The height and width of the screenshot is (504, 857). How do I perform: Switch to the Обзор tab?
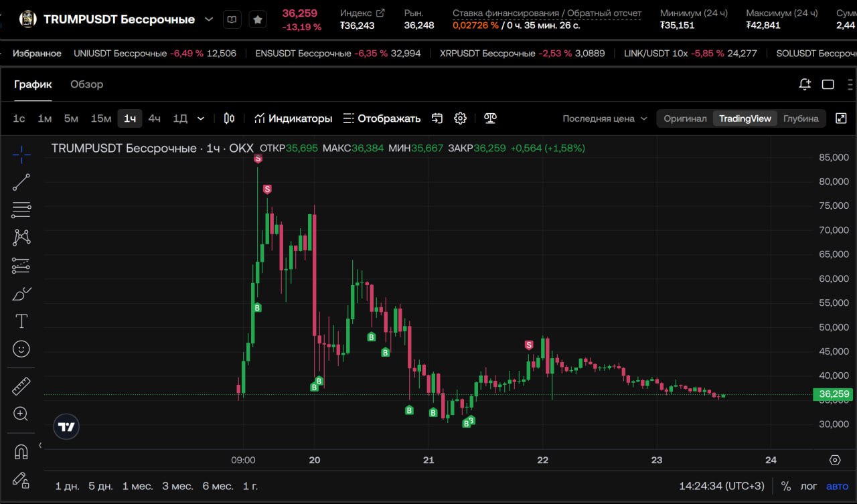(x=87, y=84)
